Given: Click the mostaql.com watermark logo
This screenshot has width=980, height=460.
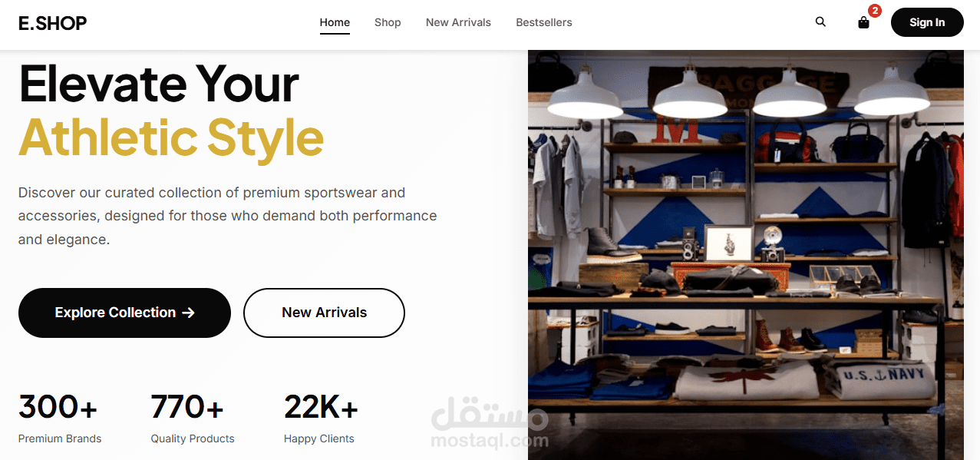Looking at the screenshot, I should 490,425.
